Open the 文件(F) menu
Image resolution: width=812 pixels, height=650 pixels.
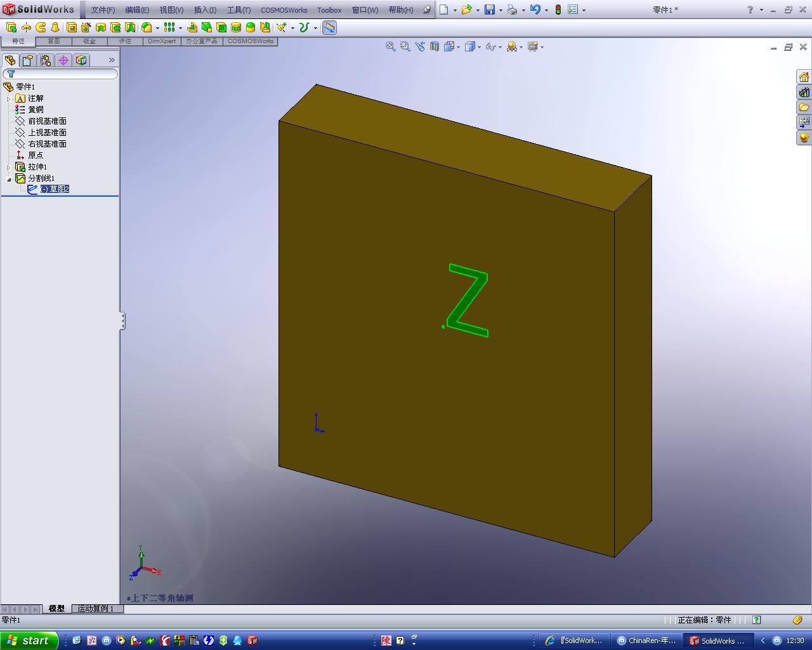[x=103, y=10]
